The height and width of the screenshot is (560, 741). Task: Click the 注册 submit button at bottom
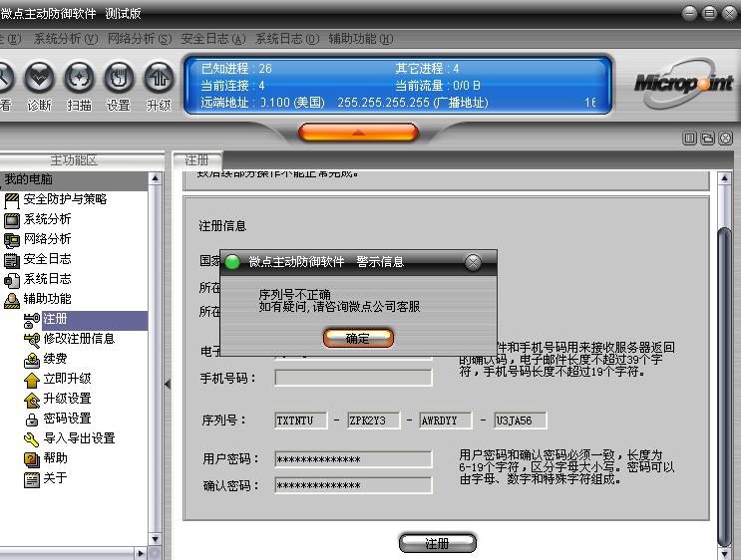437,543
